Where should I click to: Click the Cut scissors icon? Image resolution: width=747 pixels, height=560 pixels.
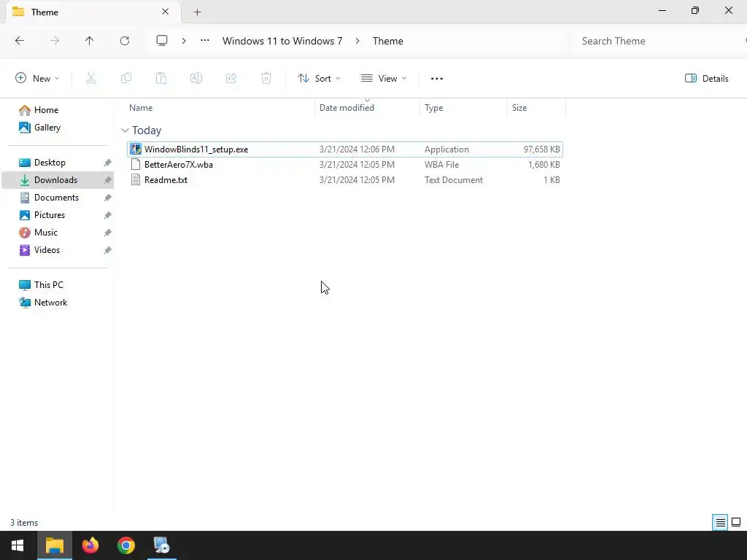91,79
